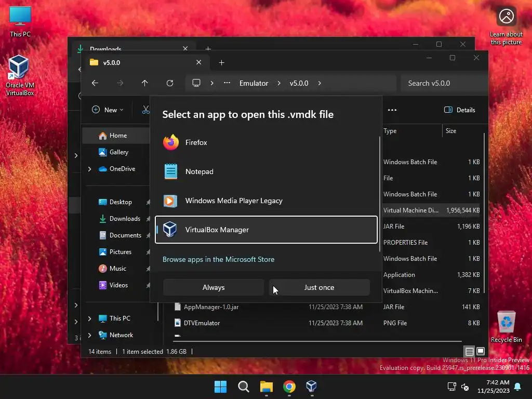
Task: Close Downloads tab in back window
Action: [185, 48]
